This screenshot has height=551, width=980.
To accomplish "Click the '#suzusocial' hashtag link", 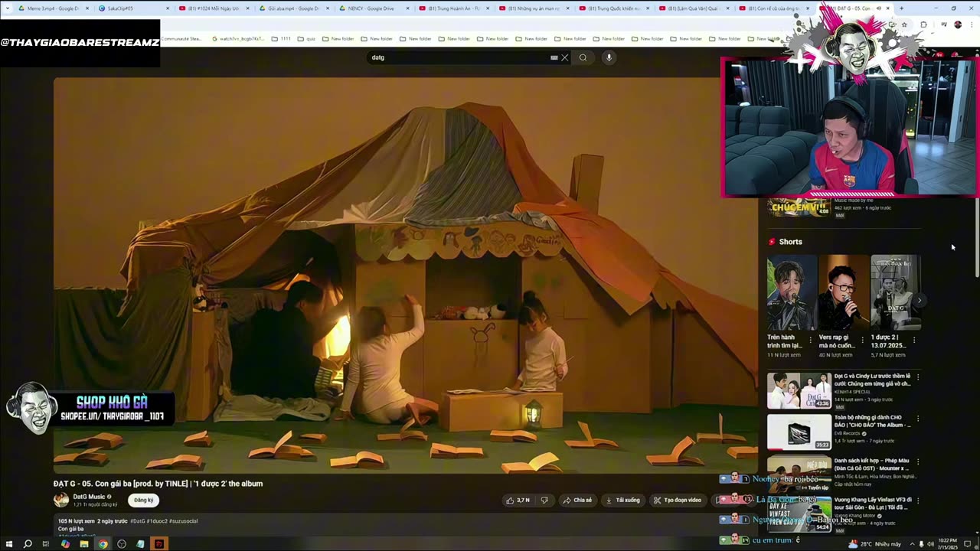I will (183, 521).
